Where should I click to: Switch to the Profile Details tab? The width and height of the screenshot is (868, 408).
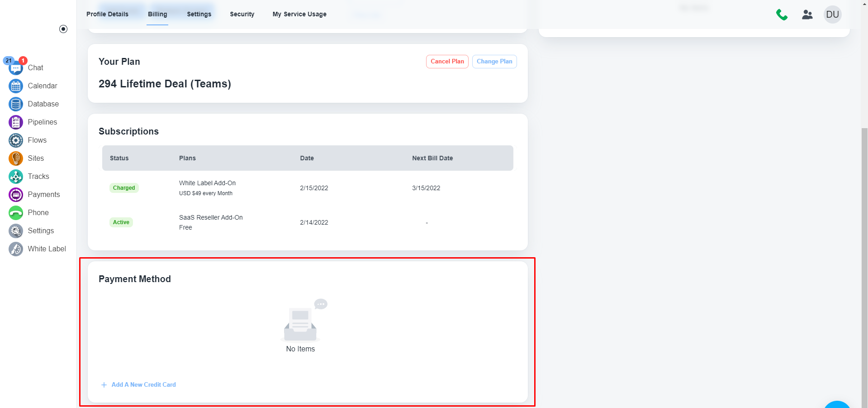(107, 14)
